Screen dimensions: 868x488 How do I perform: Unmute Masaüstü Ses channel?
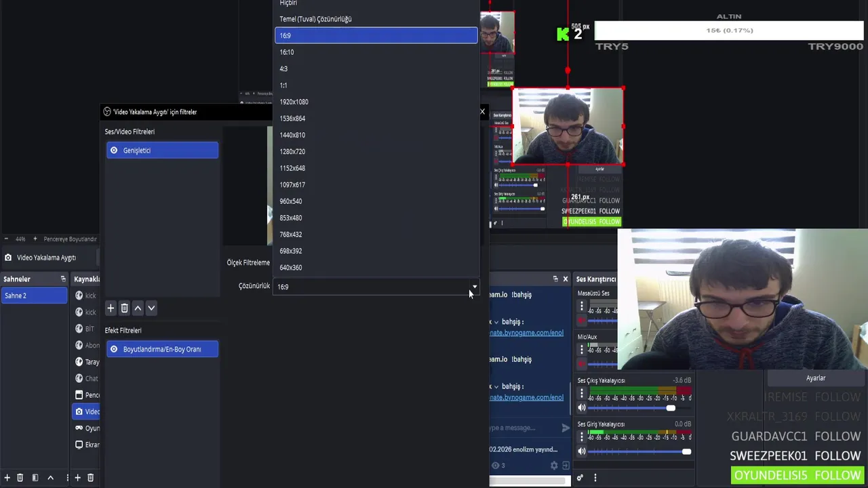point(581,321)
